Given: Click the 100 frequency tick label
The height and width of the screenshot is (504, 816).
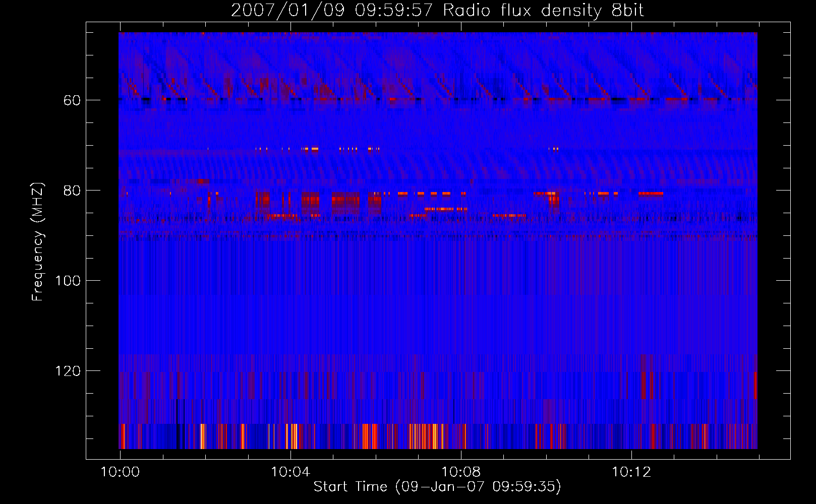Looking at the screenshot, I should pos(68,281).
